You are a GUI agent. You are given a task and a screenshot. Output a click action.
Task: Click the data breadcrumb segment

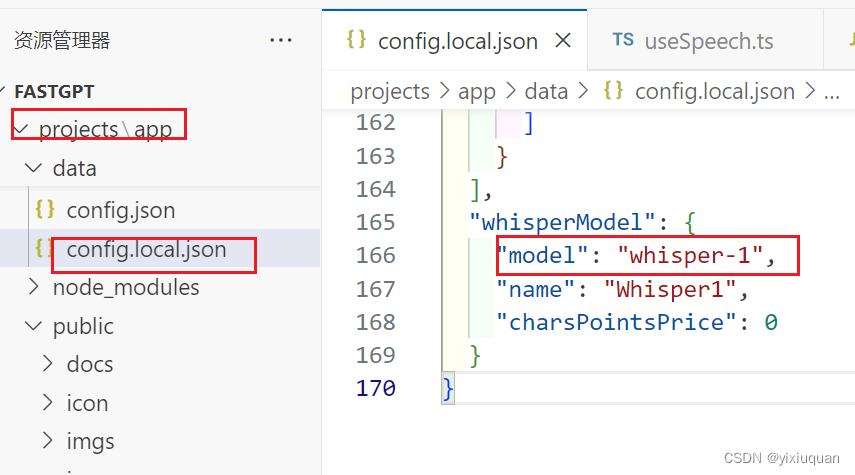(x=546, y=91)
